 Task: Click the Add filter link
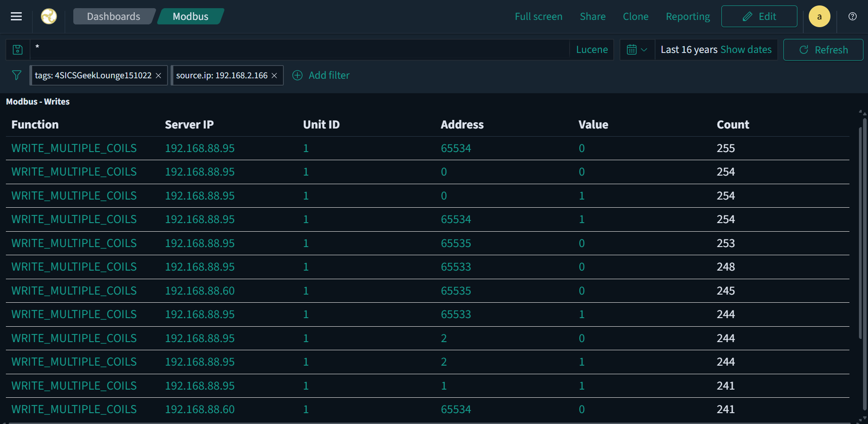click(329, 75)
